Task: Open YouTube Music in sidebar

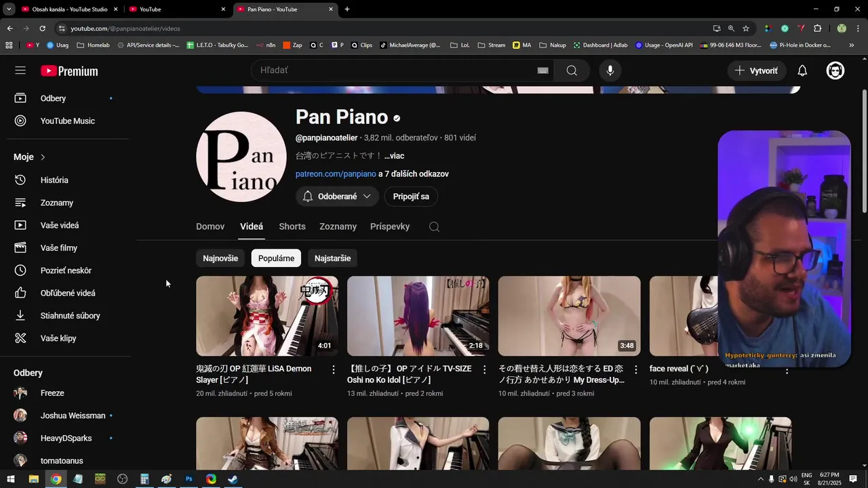Action: (66, 121)
